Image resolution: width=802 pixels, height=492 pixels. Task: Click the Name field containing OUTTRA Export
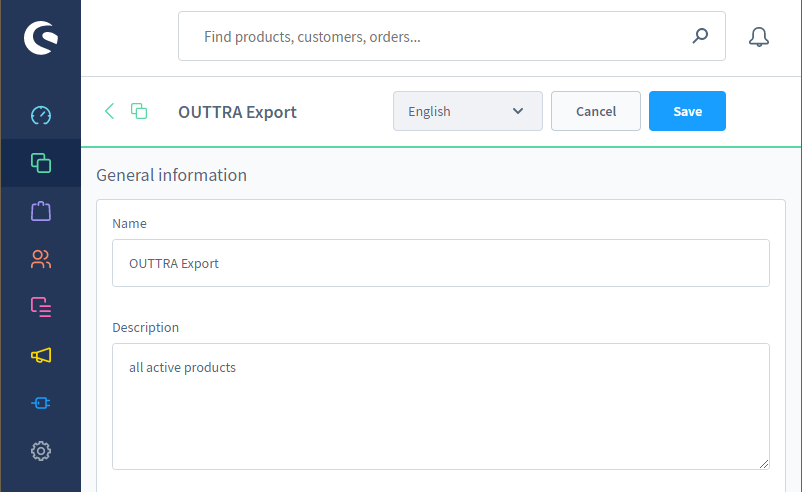[441, 263]
